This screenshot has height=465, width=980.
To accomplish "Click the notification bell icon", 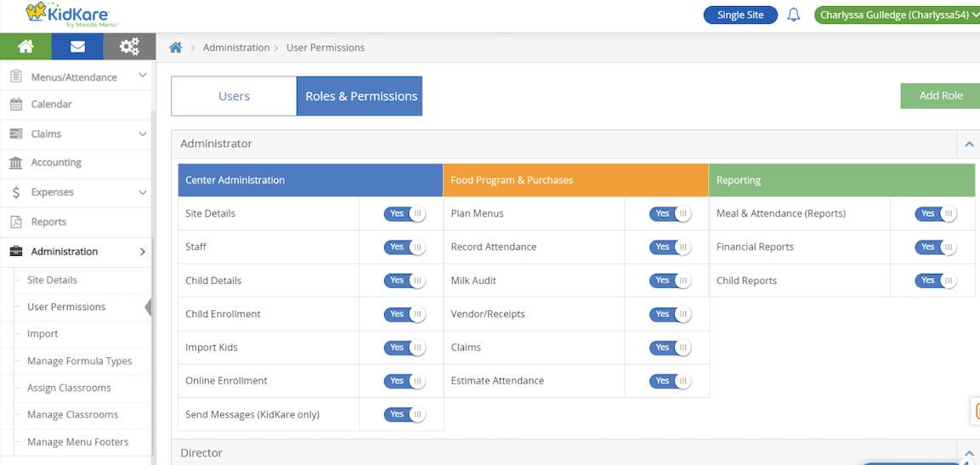I will coord(794,14).
